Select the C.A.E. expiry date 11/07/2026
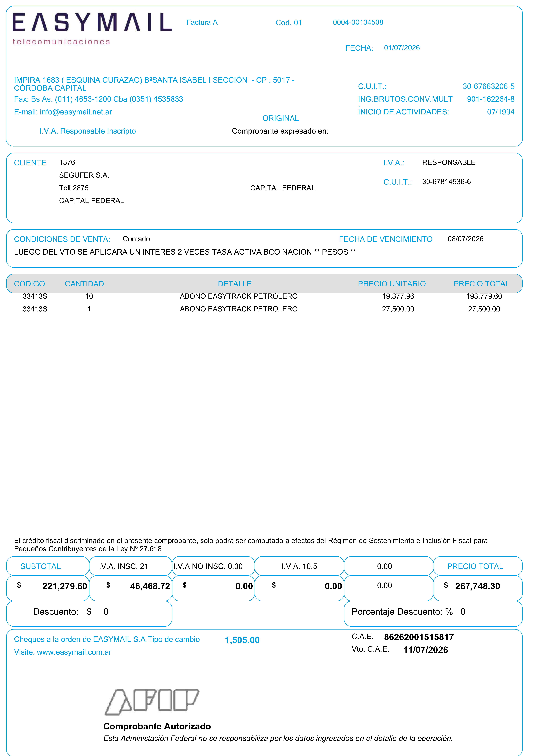 426,650
